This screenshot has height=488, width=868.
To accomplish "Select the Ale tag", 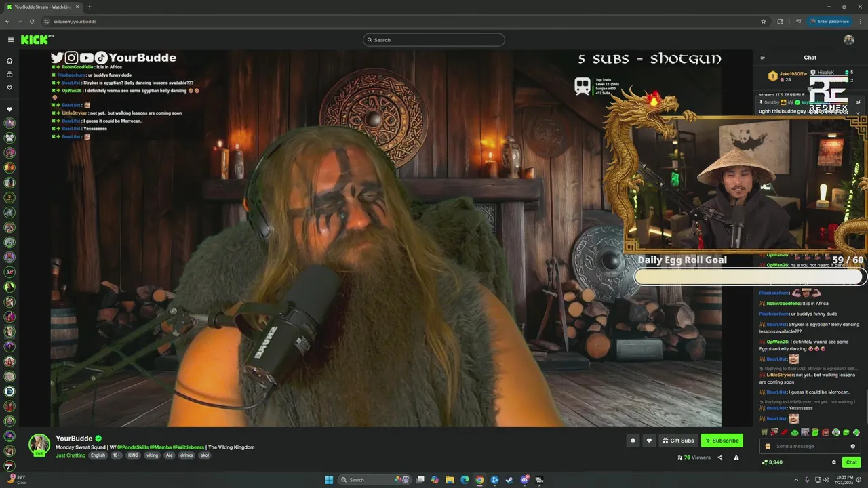I will pos(170,455).
